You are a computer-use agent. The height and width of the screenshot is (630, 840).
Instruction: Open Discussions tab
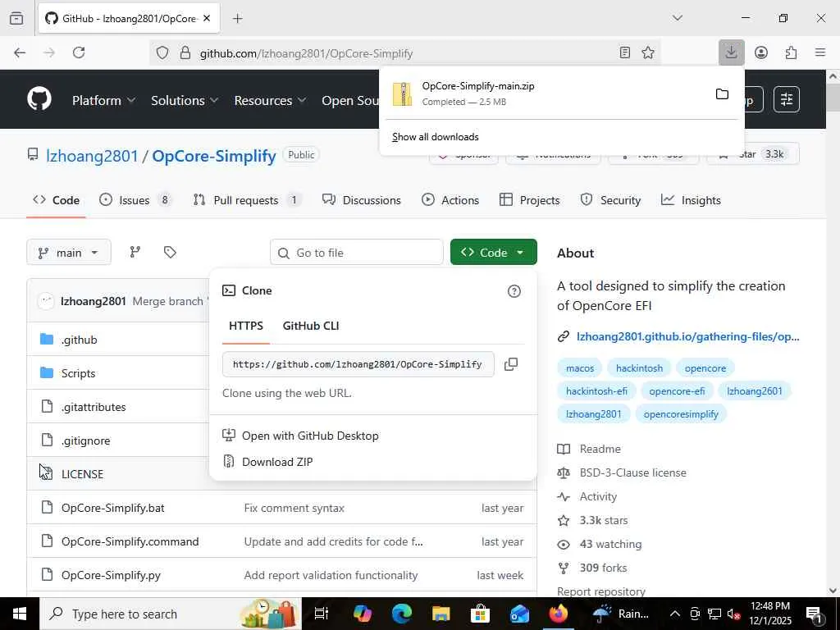point(362,200)
